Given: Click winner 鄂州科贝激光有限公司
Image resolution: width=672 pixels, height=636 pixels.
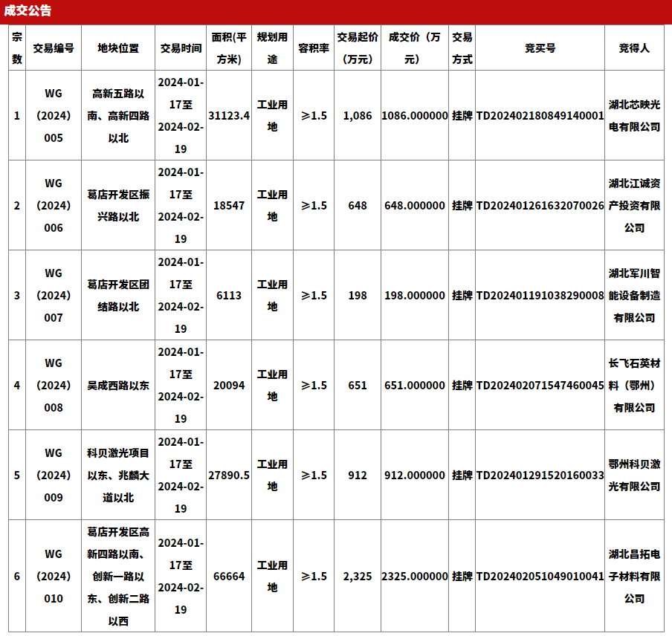Looking at the screenshot, I should [x=634, y=476].
